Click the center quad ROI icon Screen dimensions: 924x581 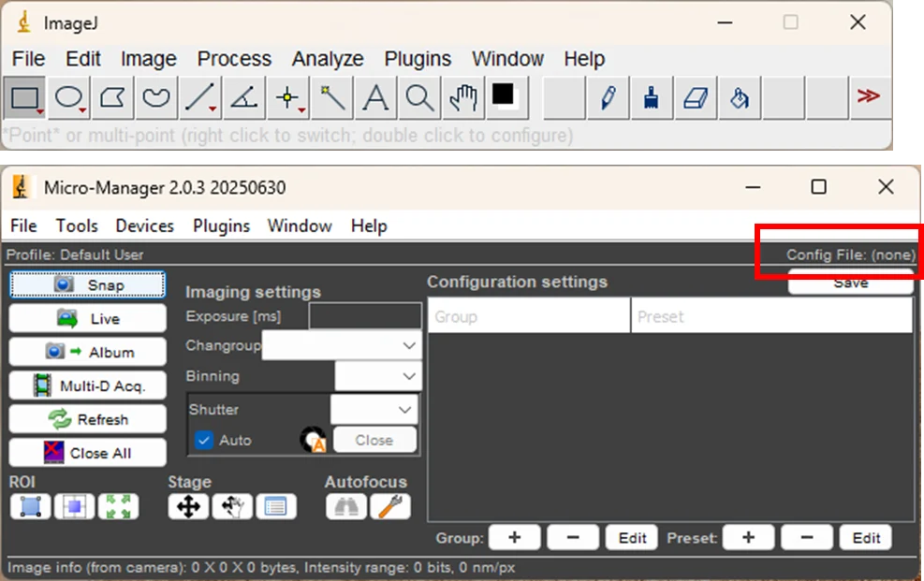(x=74, y=506)
